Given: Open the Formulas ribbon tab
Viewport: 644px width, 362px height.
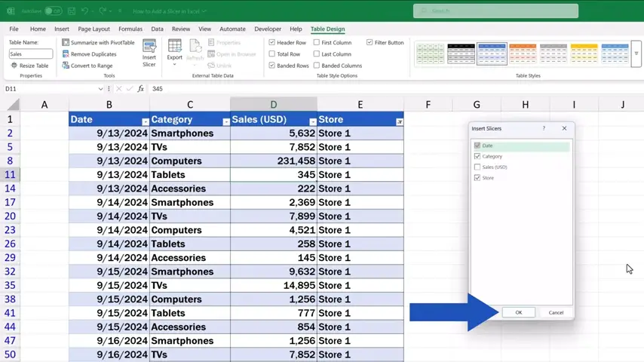Looking at the screenshot, I should (x=130, y=29).
